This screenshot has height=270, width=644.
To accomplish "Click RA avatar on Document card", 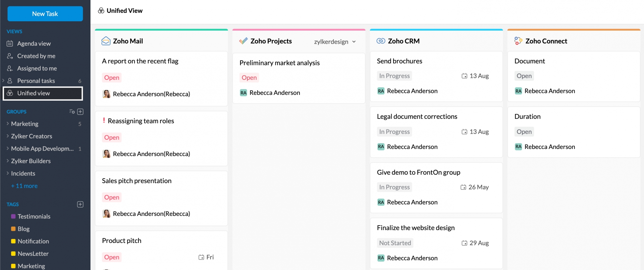I will [518, 91].
